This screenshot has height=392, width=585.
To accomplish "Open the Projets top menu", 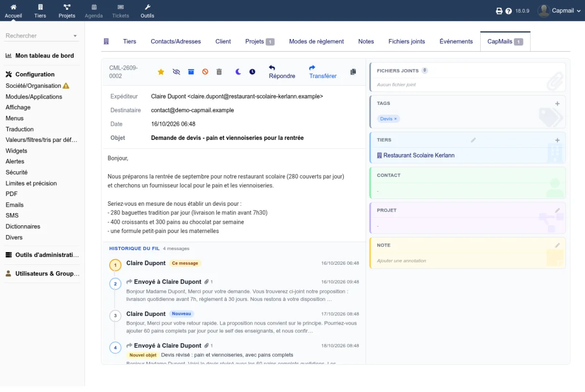I will pos(67,11).
